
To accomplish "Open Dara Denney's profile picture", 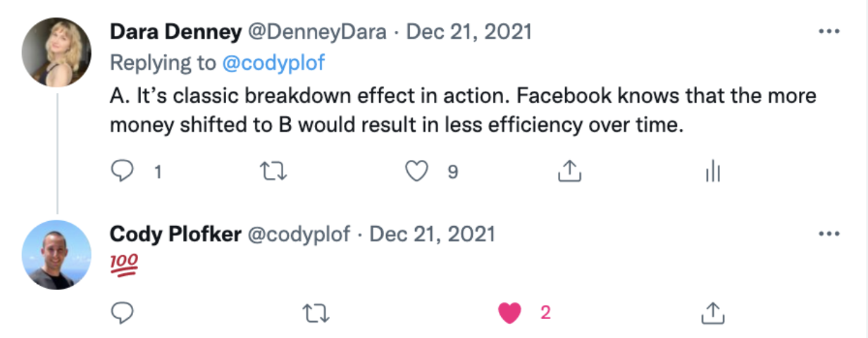I will (56, 53).
